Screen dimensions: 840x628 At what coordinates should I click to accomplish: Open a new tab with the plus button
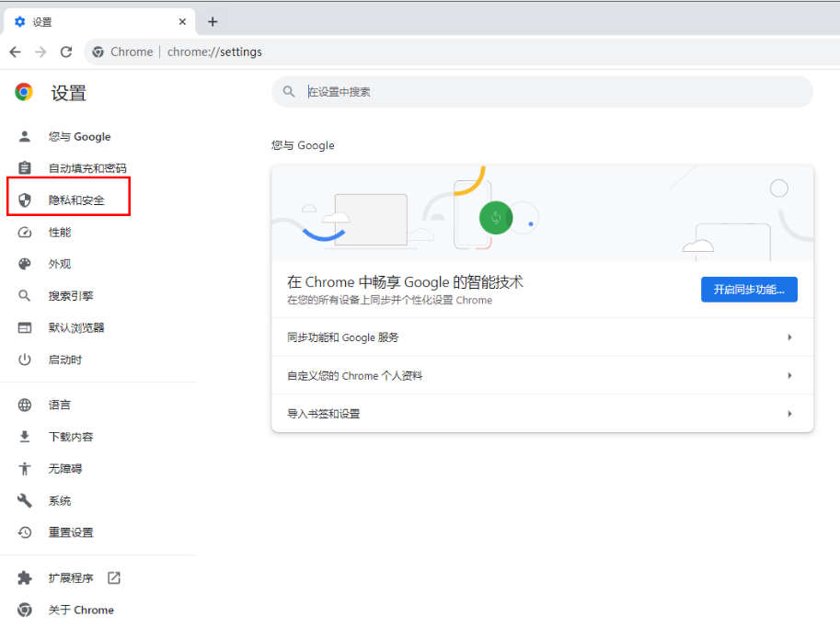(x=213, y=22)
